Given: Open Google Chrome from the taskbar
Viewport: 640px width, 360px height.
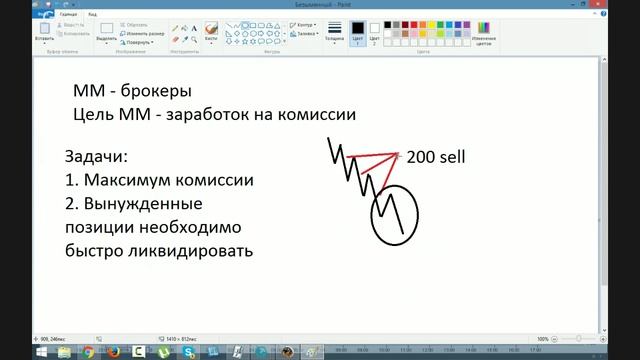Looking at the screenshot, I should [88, 352].
